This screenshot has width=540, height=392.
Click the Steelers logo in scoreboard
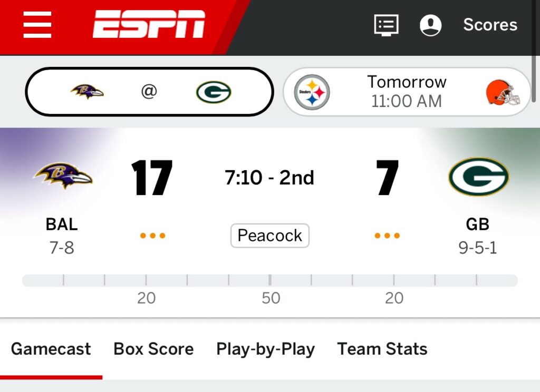pyautogui.click(x=312, y=92)
